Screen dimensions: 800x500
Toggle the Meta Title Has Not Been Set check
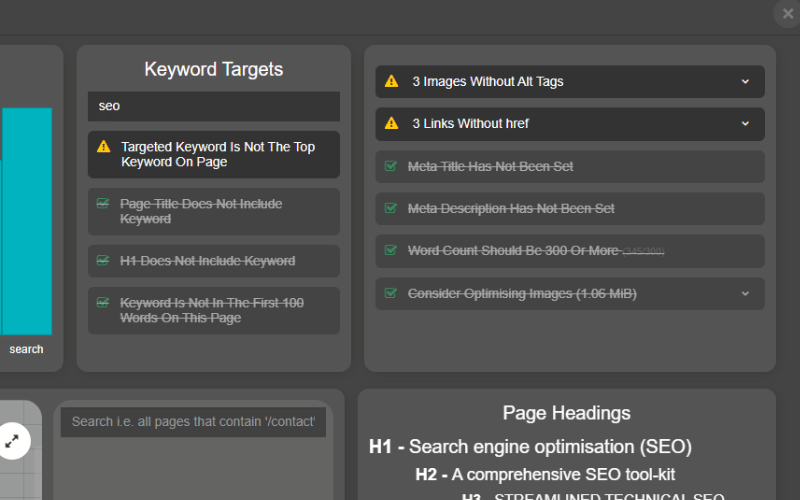tap(391, 167)
